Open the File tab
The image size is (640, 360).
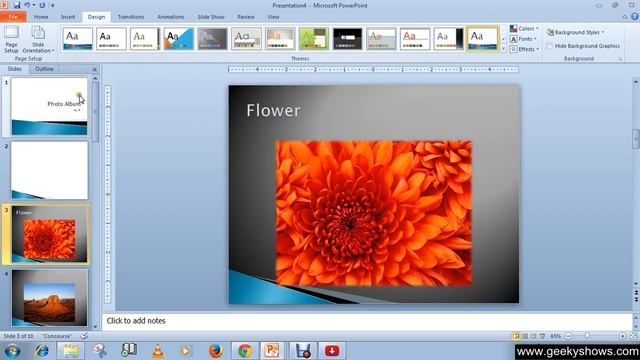pos(13,17)
